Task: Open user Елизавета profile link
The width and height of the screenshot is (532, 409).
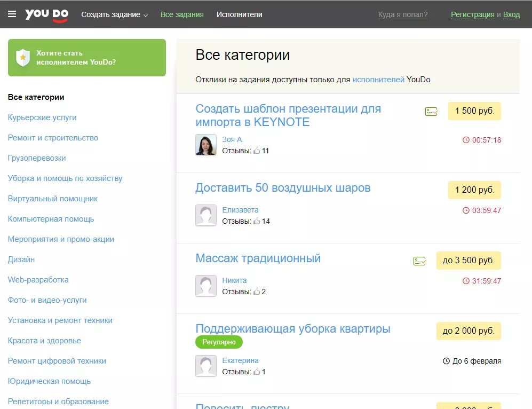Action: (240, 210)
